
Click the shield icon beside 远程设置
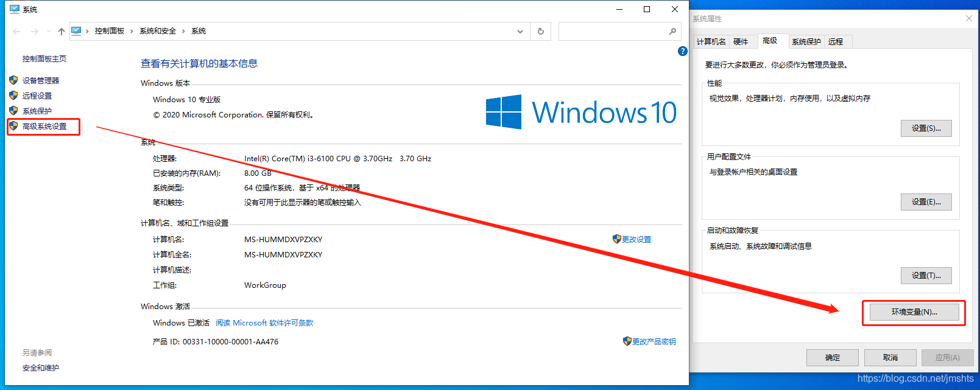pos(13,95)
